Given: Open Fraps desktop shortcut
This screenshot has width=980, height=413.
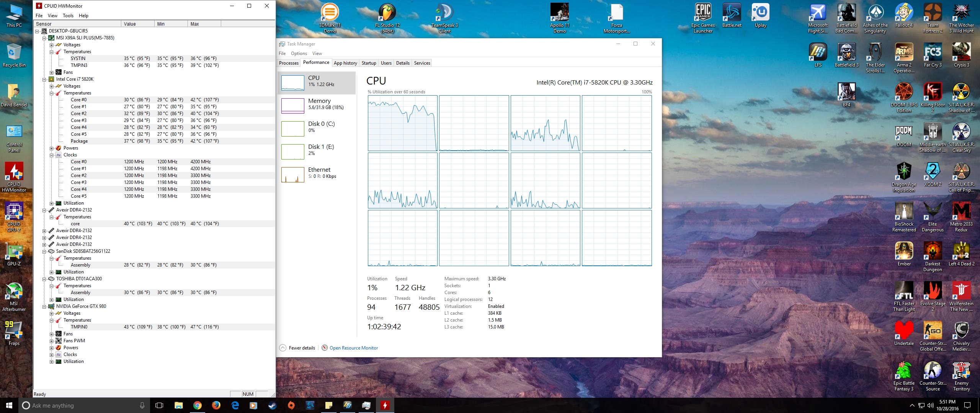Looking at the screenshot, I should pyautogui.click(x=14, y=333).
